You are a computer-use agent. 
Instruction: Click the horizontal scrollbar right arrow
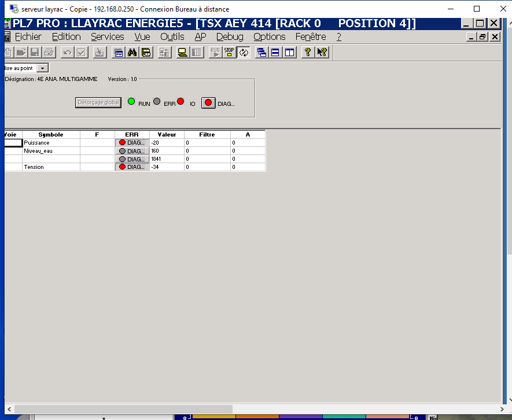pyautogui.click(x=502, y=409)
